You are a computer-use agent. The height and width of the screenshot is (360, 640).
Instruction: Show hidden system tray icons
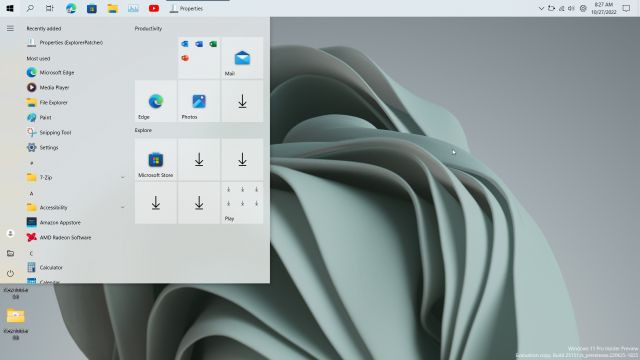[x=541, y=8]
